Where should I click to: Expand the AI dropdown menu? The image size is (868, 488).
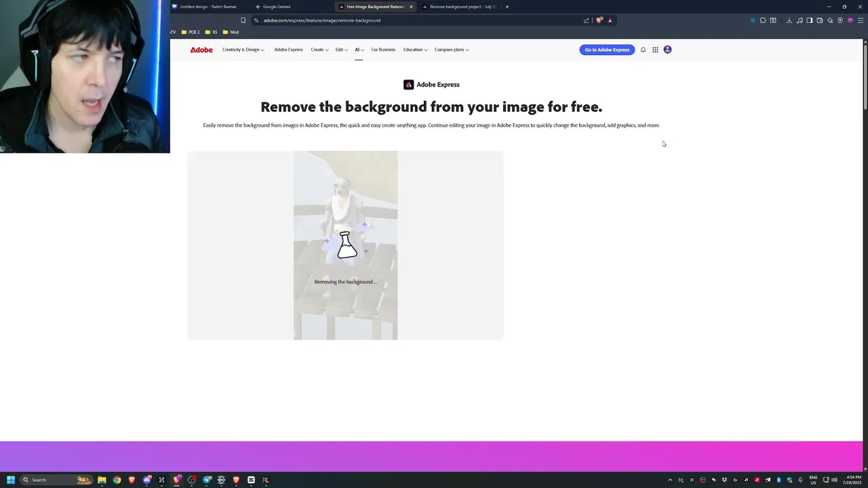click(x=359, y=49)
